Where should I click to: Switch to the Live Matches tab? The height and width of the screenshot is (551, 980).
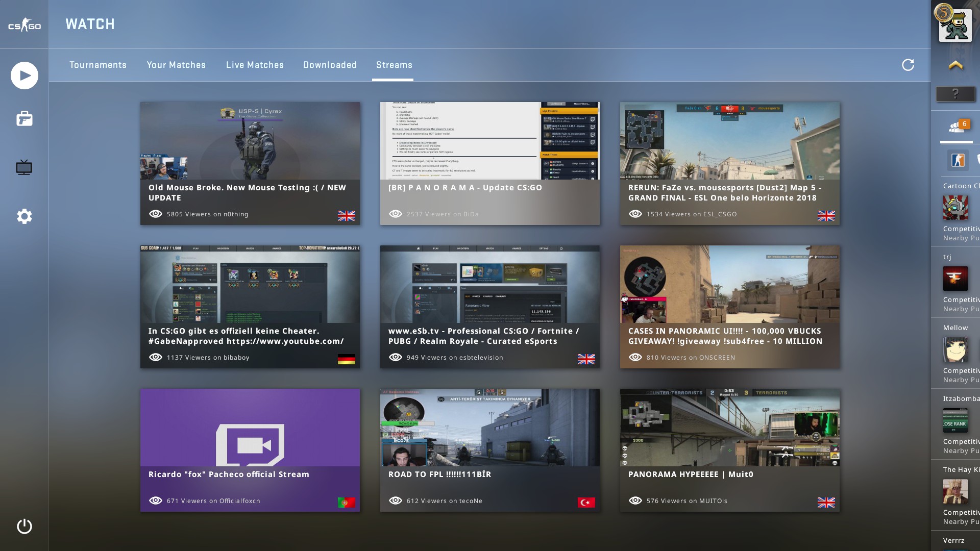tap(255, 65)
